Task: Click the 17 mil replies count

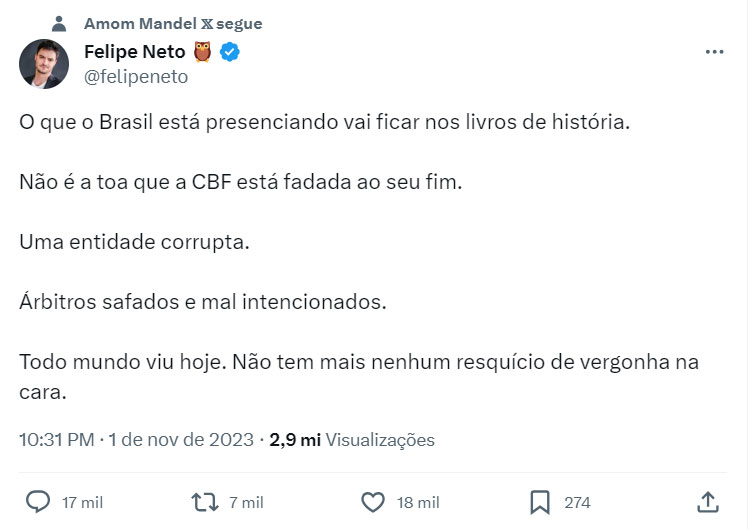Action: (x=82, y=502)
